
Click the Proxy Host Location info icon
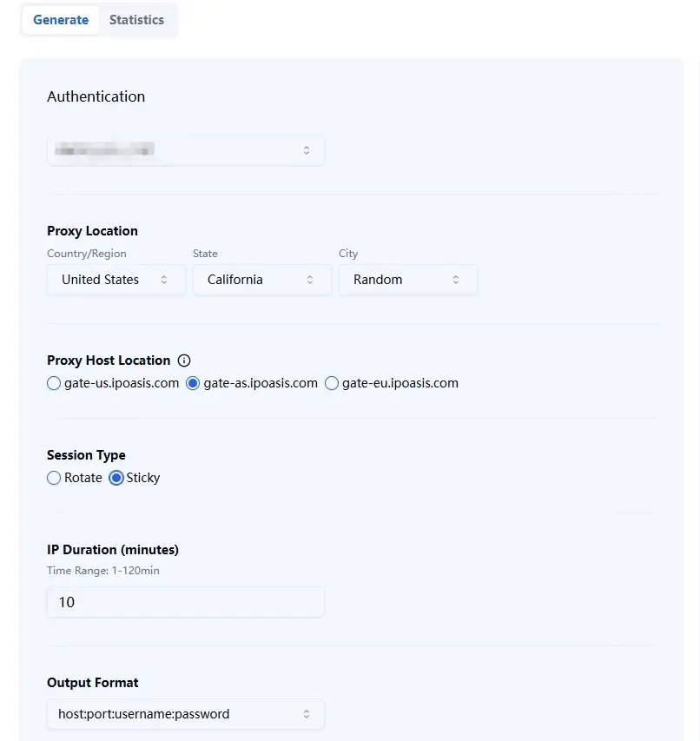coord(184,361)
